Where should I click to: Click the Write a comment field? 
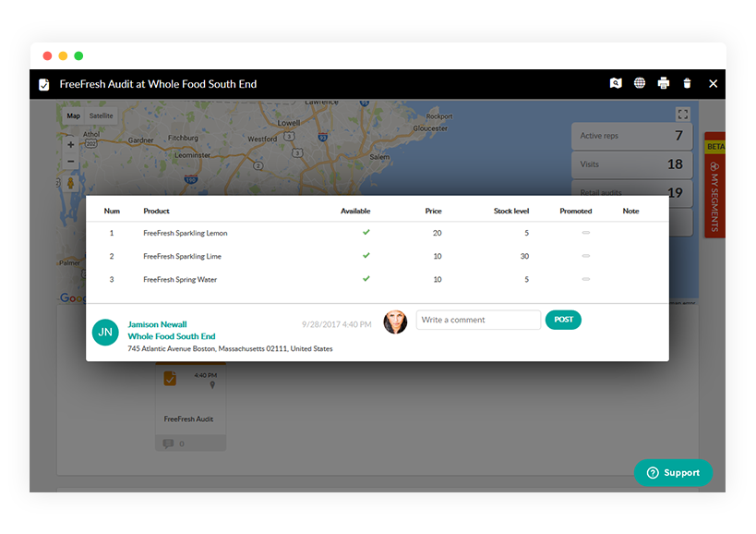coord(478,320)
